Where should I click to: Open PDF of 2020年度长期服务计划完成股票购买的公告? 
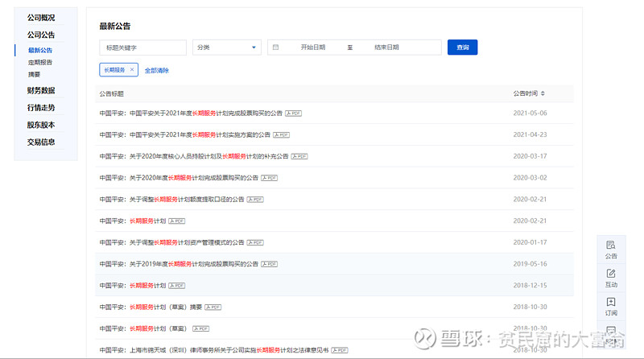(269, 178)
